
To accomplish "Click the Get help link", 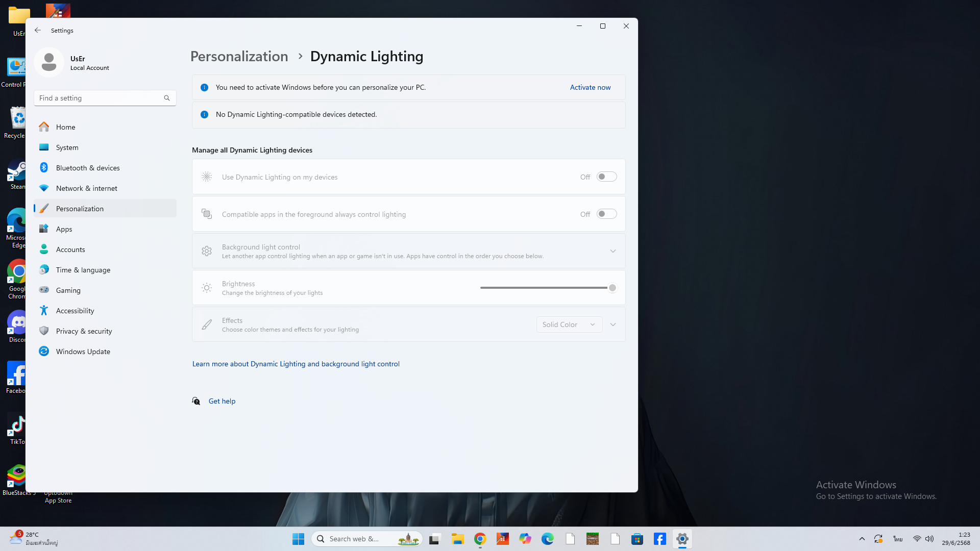I will pyautogui.click(x=222, y=401).
